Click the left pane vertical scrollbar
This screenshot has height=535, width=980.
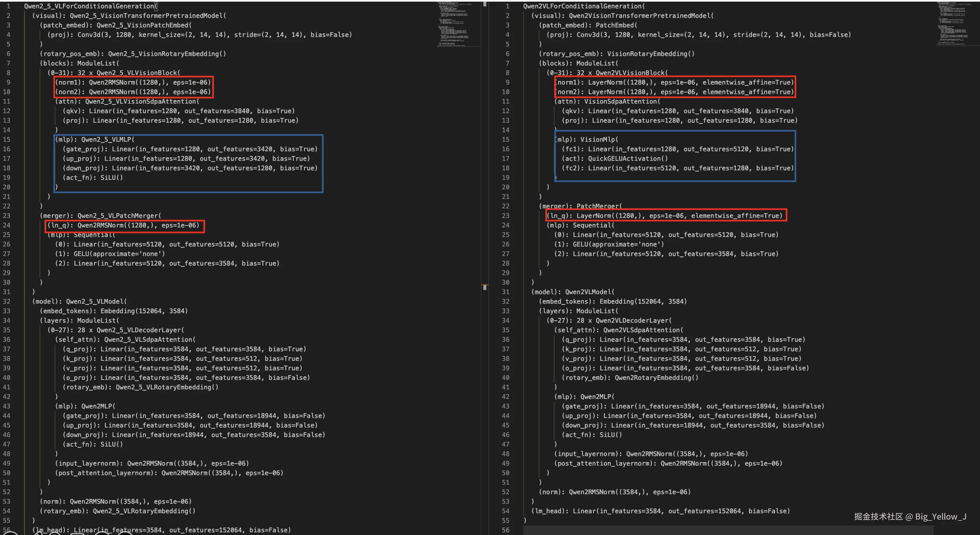tap(485, 152)
